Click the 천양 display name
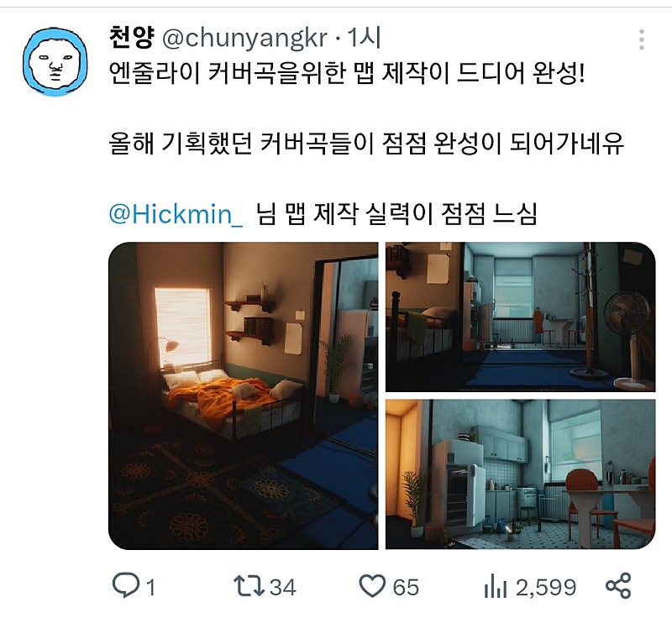The width and height of the screenshot is (672, 618). [131, 38]
